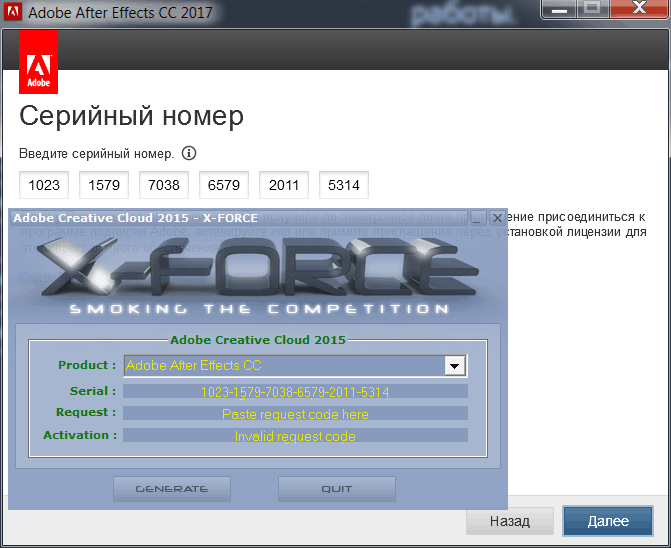
Task: Click the 'Serial :' label
Action: 93,391
